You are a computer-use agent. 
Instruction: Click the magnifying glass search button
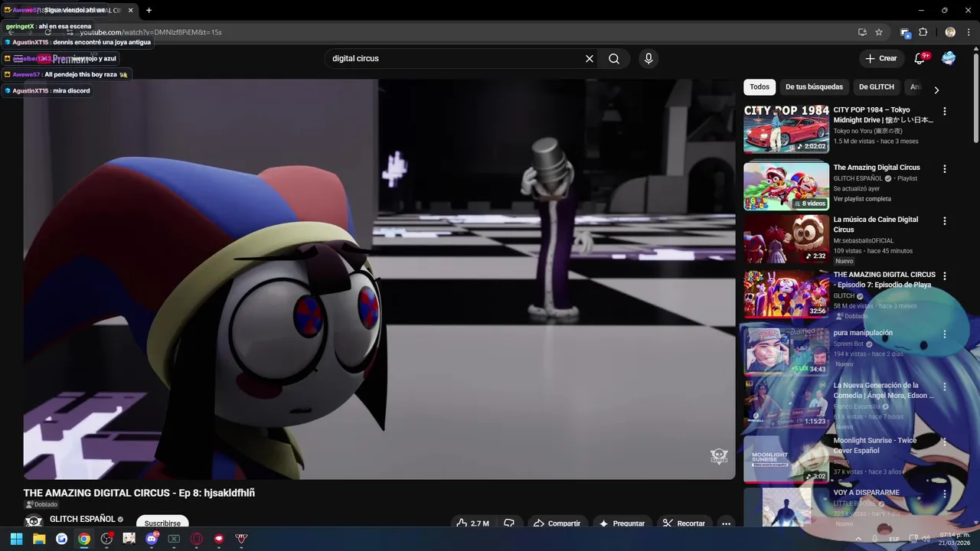[x=614, y=59]
